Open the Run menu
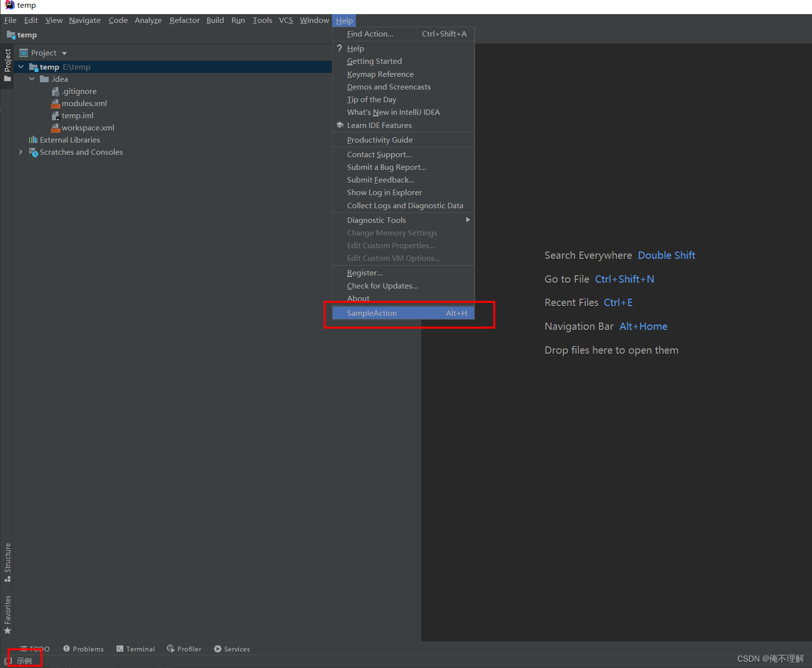812x668 pixels. point(238,20)
